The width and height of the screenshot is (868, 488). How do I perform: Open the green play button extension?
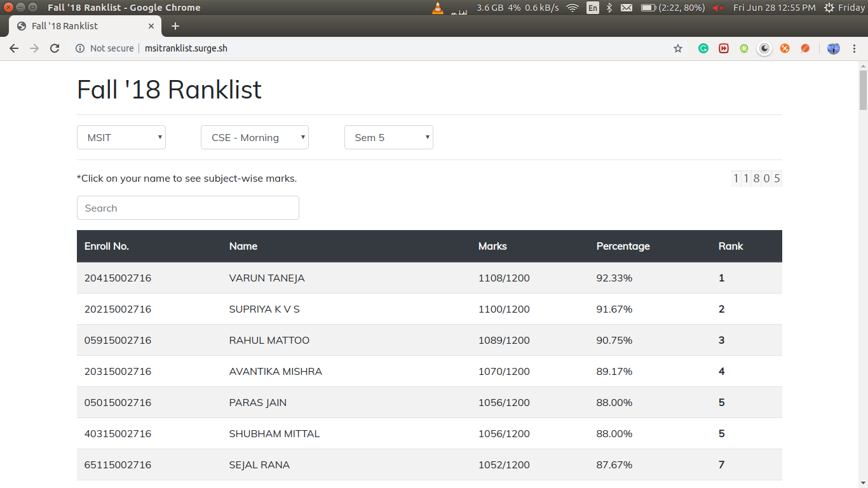pyautogui.click(x=744, y=48)
